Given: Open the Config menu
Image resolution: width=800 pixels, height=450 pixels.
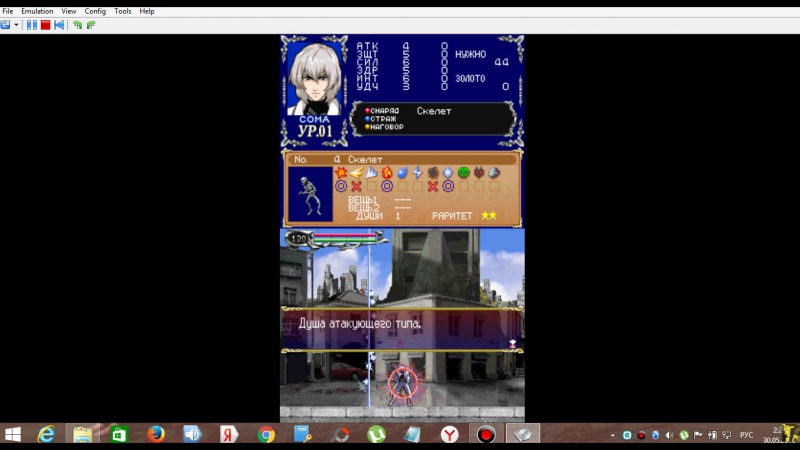Looking at the screenshot, I should tap(95, 11).
